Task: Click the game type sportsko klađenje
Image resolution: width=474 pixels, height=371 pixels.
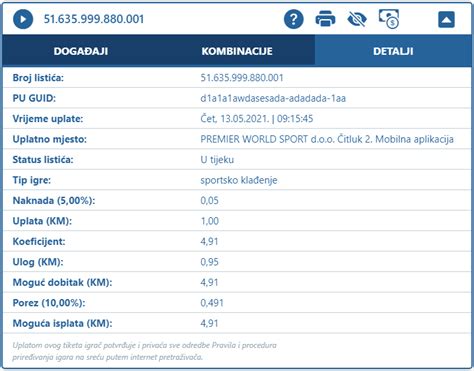Action: click(239, 180)
